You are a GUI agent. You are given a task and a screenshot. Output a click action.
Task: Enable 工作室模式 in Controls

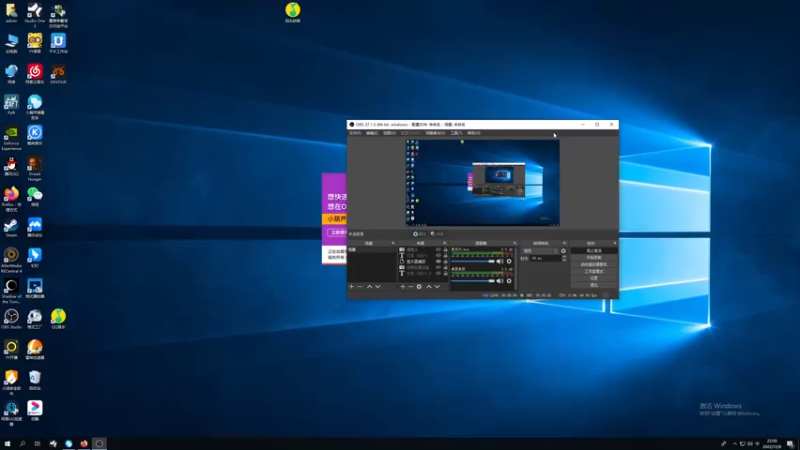594,271
